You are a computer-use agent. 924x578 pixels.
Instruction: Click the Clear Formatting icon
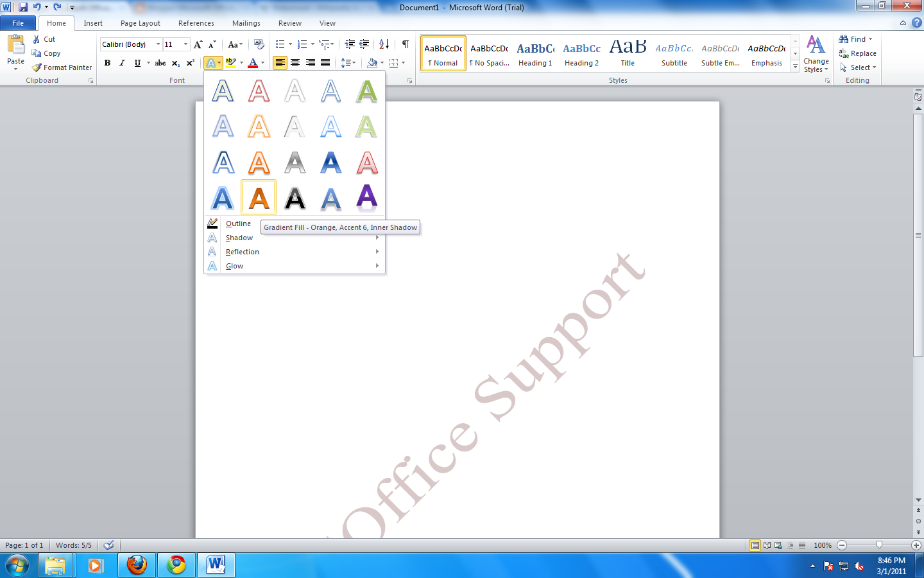pyautogui.click(x=259, y=44)
